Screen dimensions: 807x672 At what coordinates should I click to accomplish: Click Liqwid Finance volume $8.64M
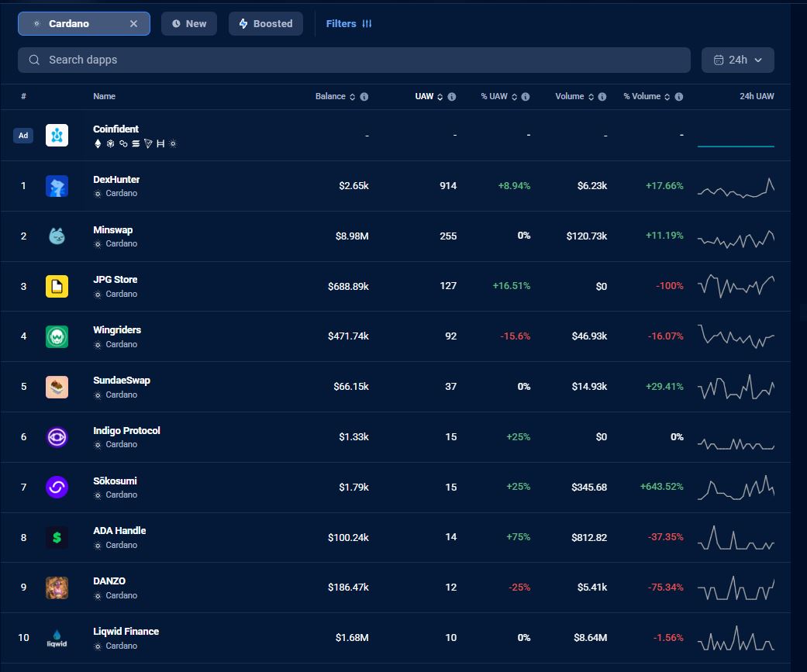point(590,638)
